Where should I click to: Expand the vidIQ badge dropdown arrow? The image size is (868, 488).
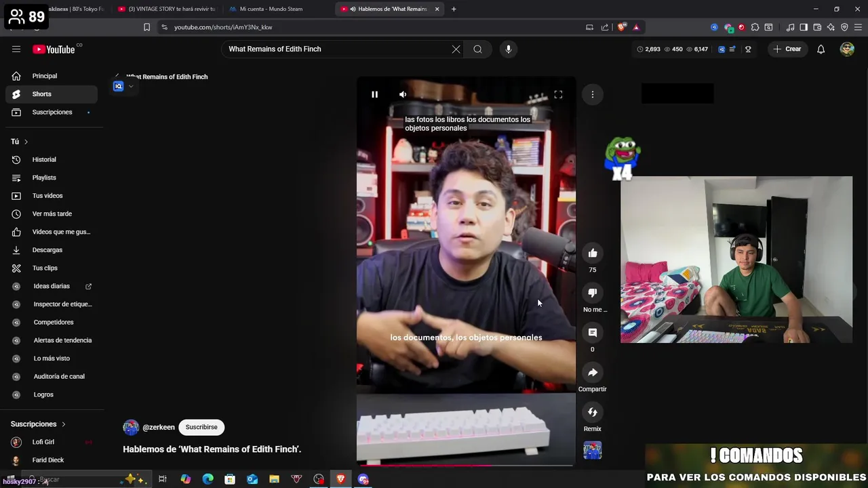[131, 86]
